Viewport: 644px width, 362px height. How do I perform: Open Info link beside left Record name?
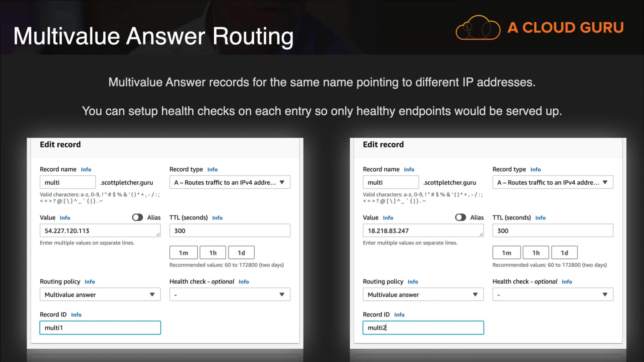click(86, 170)
